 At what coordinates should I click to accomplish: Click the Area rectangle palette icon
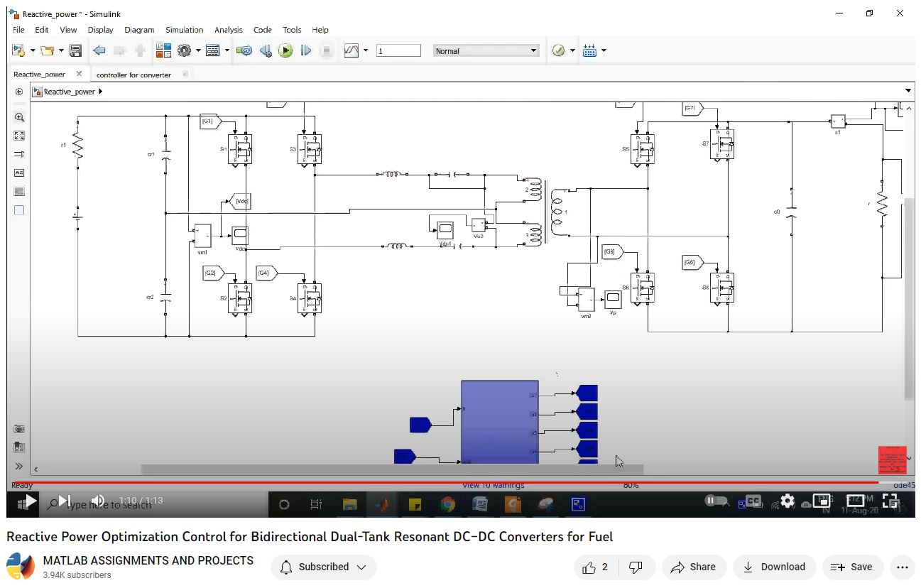point(19,210)
